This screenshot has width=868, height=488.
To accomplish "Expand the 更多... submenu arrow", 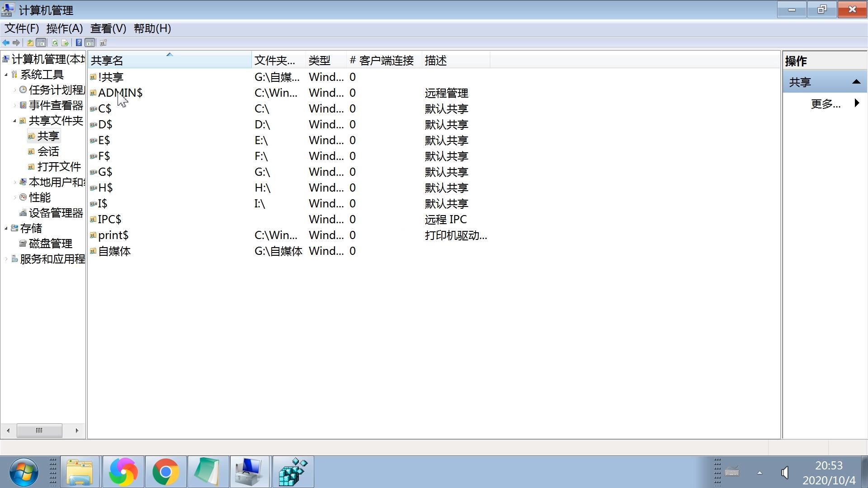I will 857,103.
